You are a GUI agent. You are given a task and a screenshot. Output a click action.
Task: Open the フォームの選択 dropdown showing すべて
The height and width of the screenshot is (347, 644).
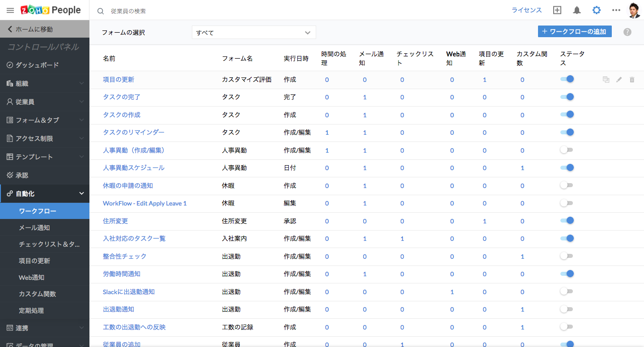tap(254, 33)
